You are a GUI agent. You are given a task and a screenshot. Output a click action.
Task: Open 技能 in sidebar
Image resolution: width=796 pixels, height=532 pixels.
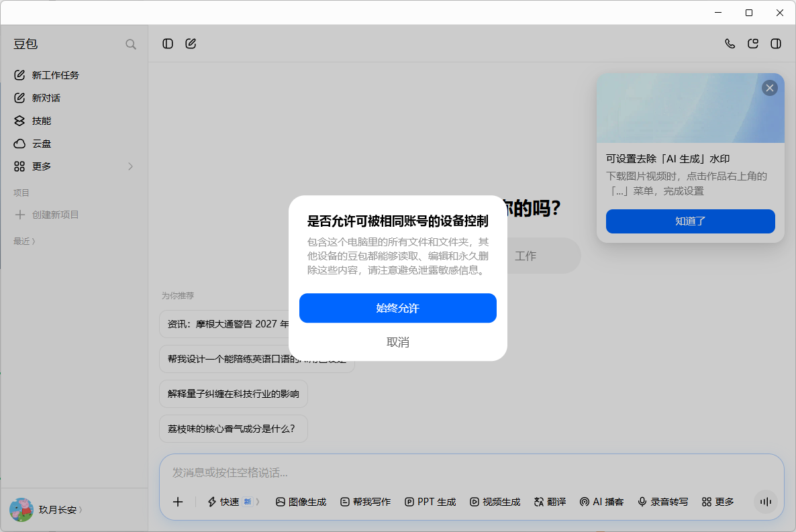pyautogui.click(x=74, y=121)
